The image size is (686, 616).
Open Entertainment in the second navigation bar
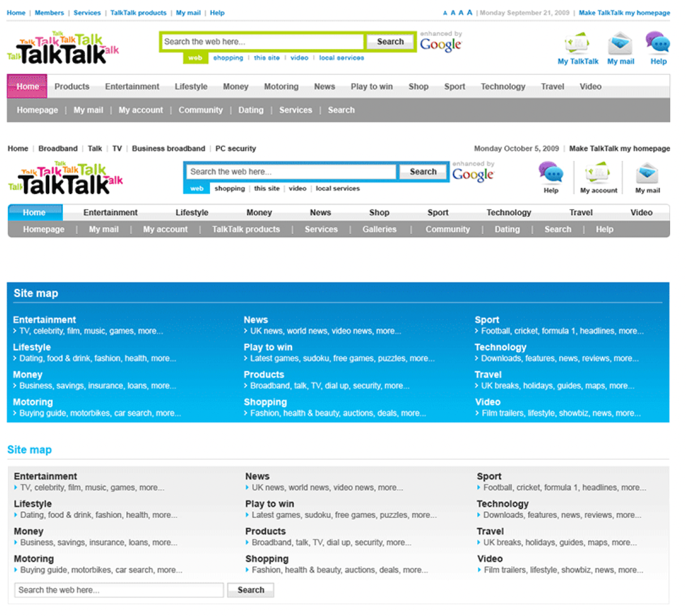(x=110, y=212)
